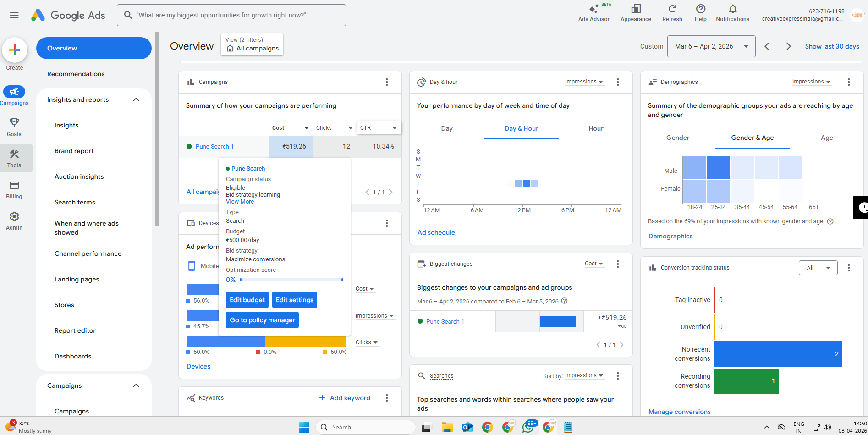Image resolution: width=868 pixels, height=435 pixels.
Task: Go to next date range
Action: pyautogui.click(x=789, y=46)
